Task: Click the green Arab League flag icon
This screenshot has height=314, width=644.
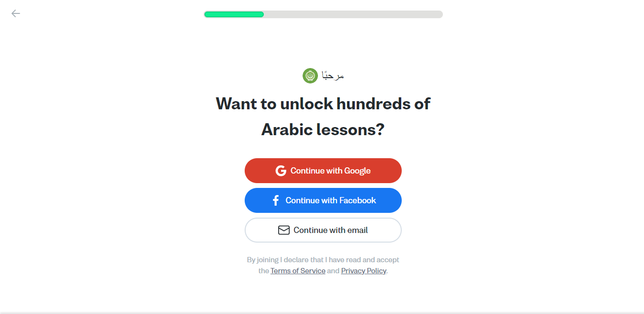Action: click(x=310, y=76)
